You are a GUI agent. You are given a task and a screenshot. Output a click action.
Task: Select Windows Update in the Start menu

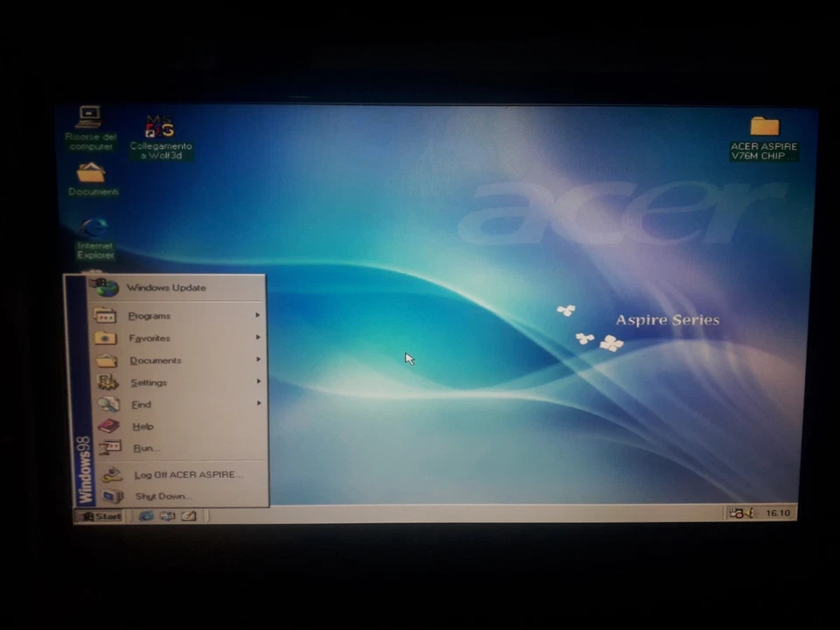tap(166, 287)
